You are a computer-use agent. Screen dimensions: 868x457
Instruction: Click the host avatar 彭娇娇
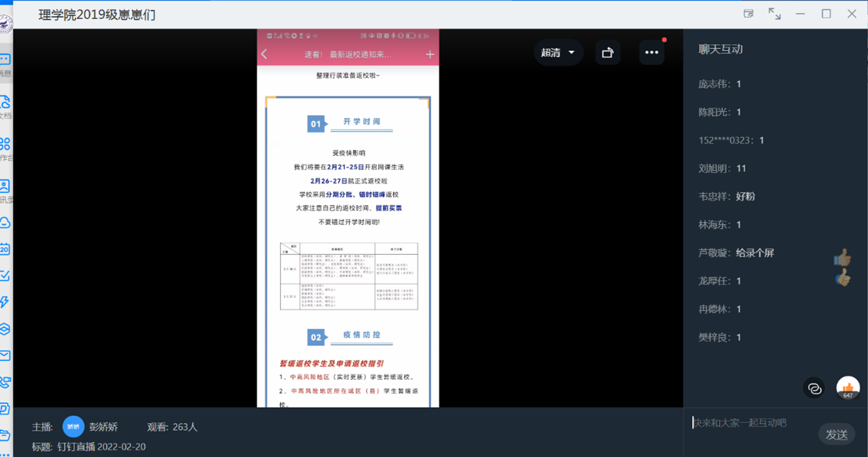[x=73, y=426]
